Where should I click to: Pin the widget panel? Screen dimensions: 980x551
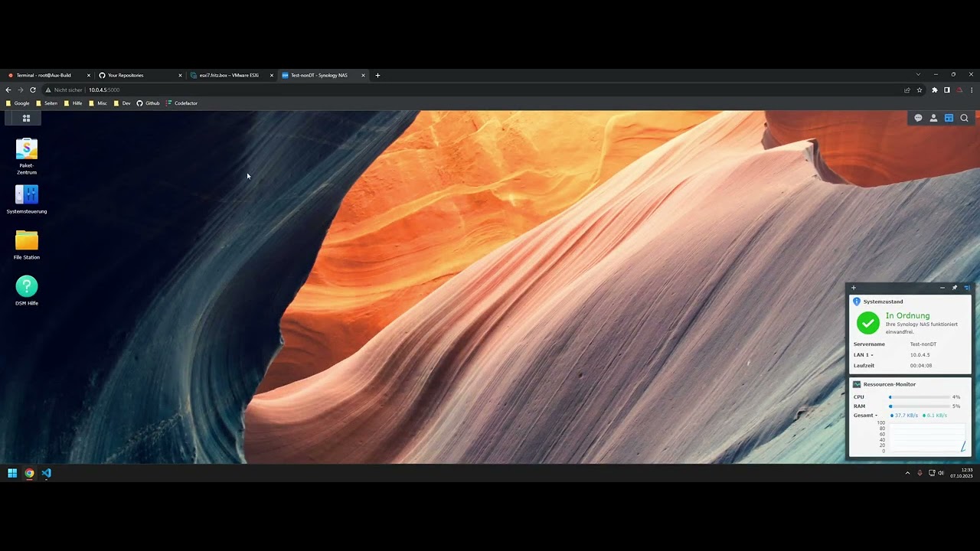954,288
